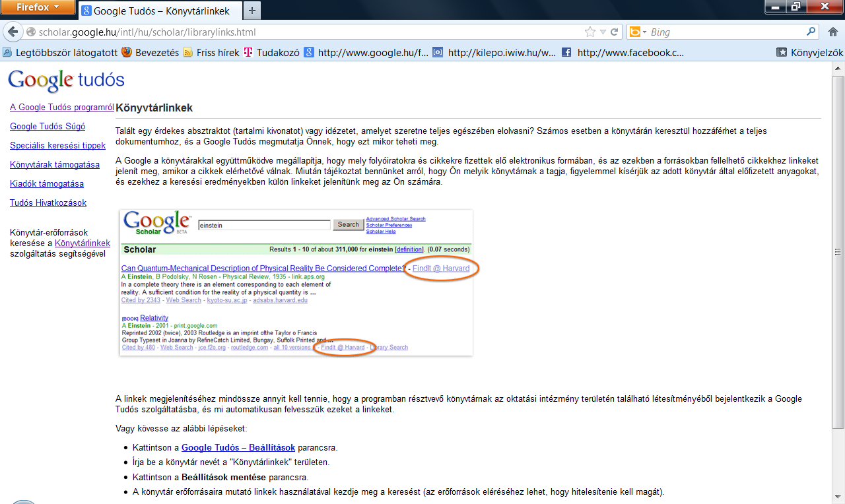Go to home page via Home icon
845x504 pixels.
[x=833, y=32]
